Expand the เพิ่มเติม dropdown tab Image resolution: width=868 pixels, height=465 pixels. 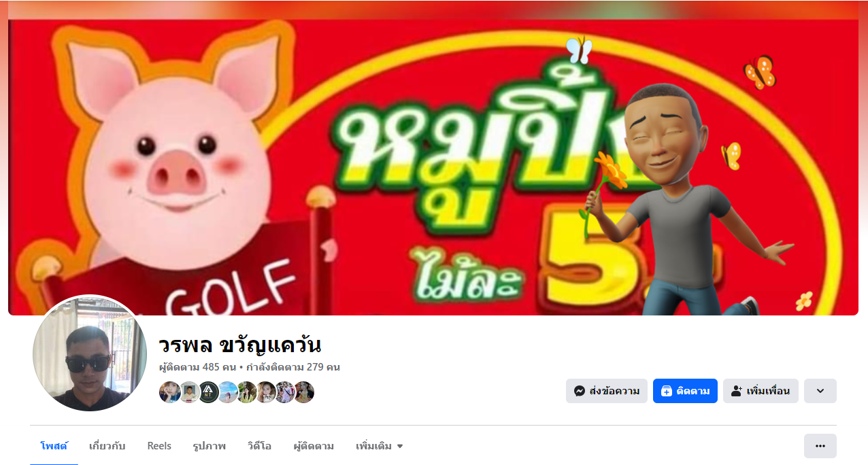(380, 446)
